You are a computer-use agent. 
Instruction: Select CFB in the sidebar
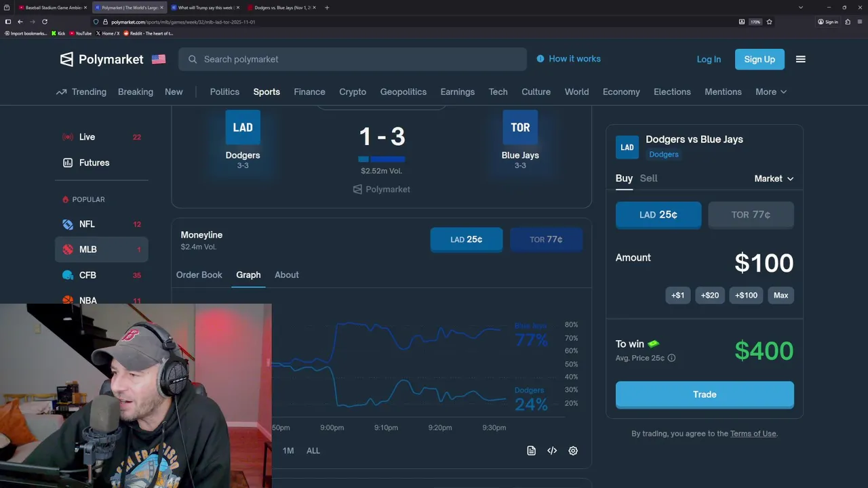[102, 275]
